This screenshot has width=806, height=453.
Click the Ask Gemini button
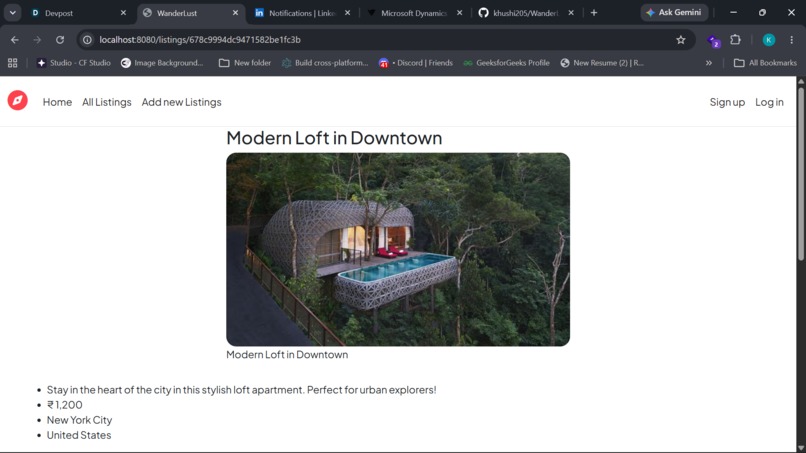(x=674, y=12)
